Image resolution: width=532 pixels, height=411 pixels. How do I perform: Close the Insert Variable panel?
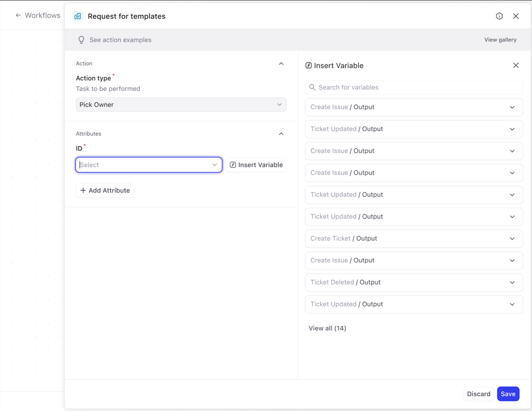click(x=516, y=65)
